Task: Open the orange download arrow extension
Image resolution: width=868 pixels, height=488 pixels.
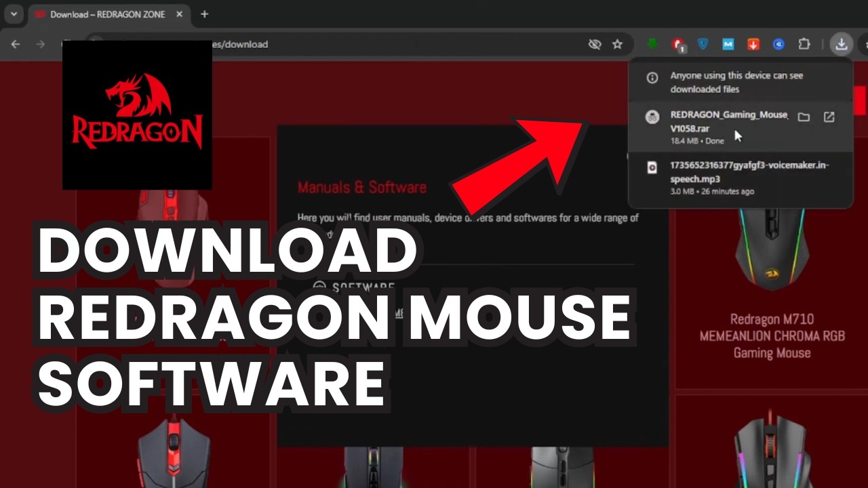Action: (753, 44)
